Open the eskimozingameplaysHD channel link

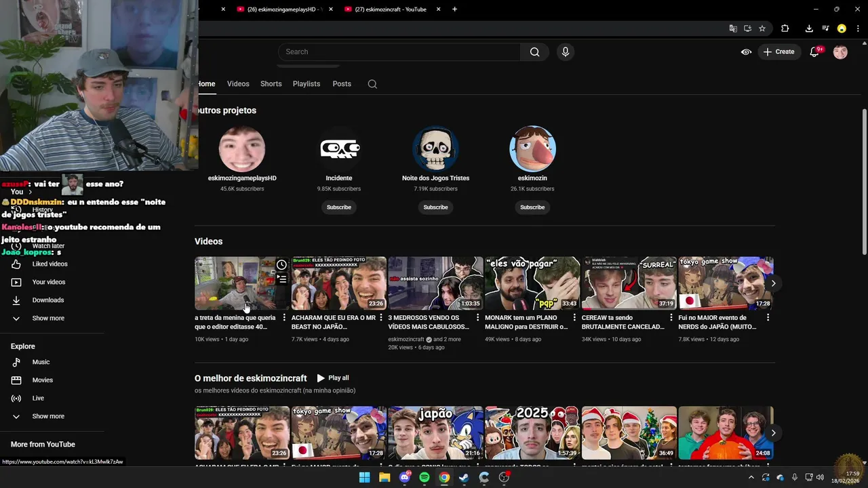(242, 178)
